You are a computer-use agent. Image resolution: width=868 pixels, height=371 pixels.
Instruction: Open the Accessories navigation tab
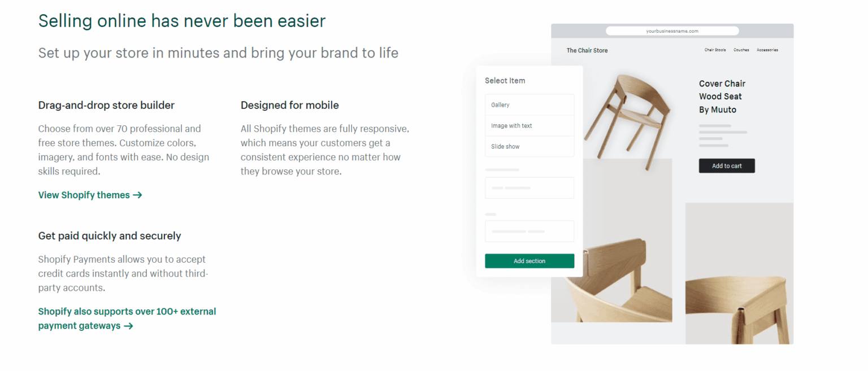(x=767, y=50)
